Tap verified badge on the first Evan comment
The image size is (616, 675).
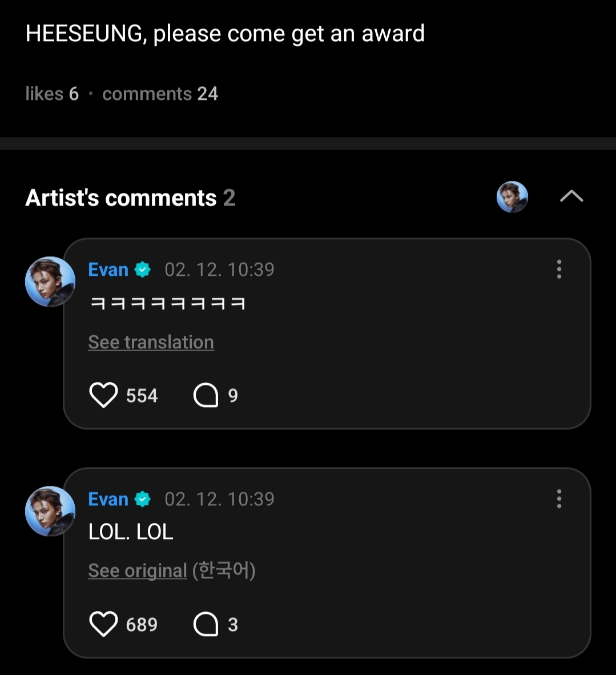(143, 270)
